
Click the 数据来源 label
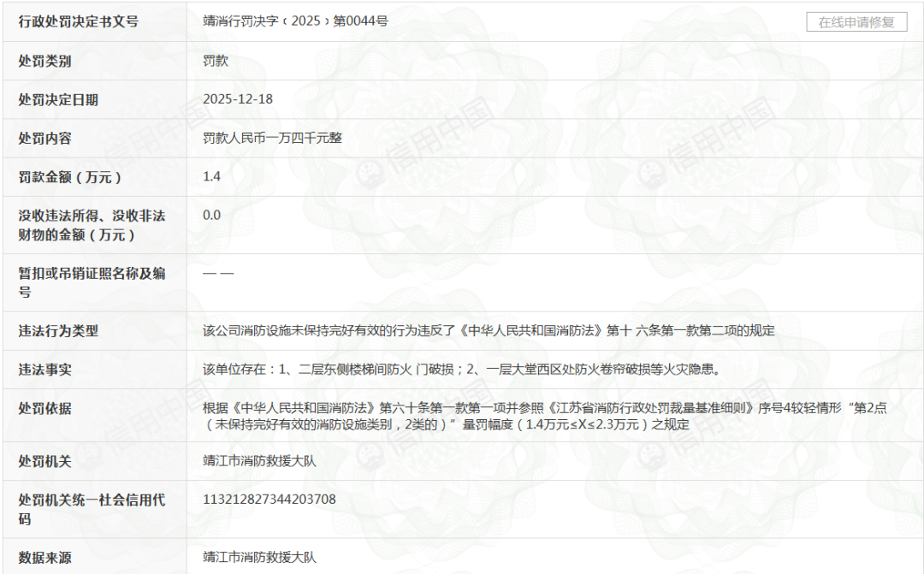(44, 558)
